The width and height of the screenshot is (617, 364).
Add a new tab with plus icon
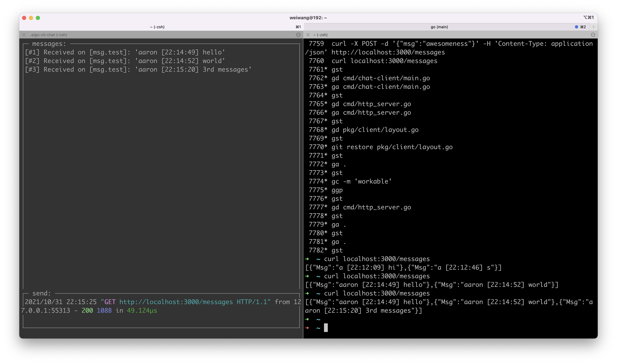pos(593,27)
